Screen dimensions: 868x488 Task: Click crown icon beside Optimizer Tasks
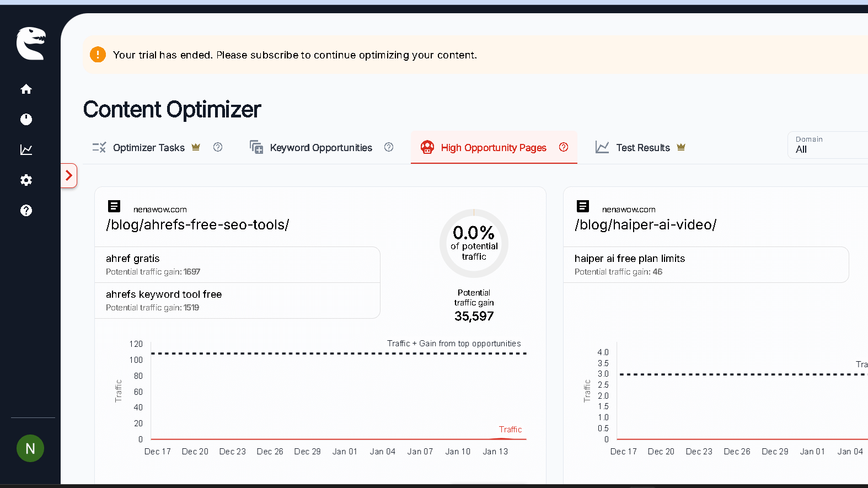(x=196, y=147)
